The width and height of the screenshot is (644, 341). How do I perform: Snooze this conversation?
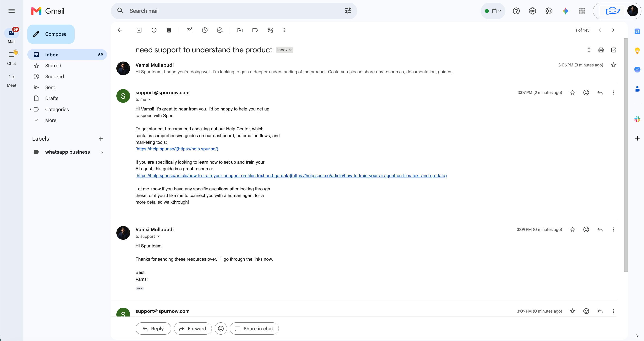(205, 30)
